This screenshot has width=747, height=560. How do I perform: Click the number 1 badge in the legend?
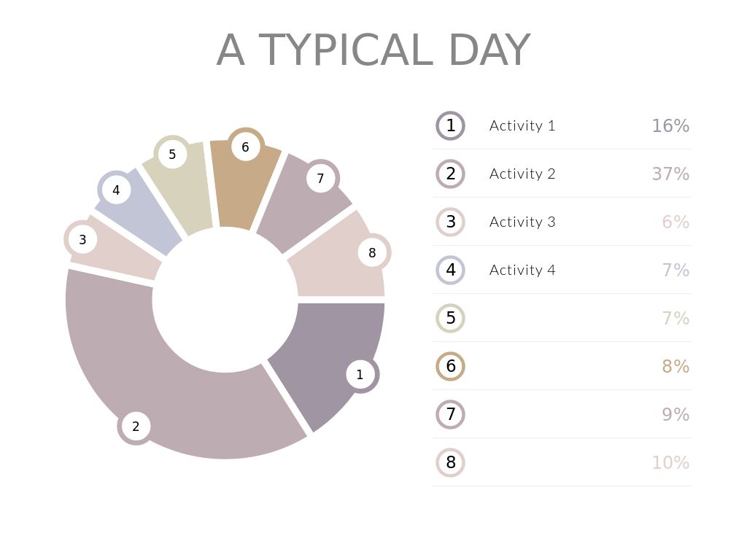(450, 125)
